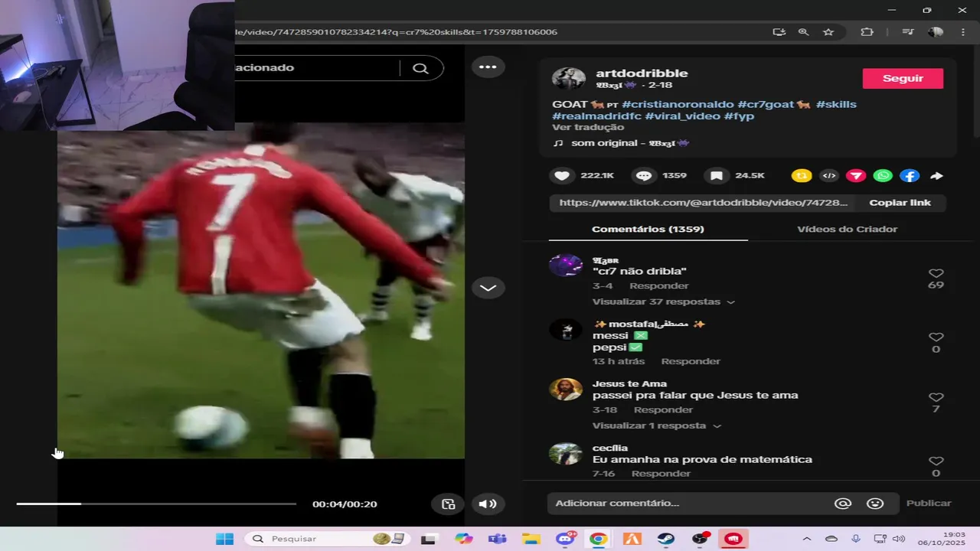Like the "messi pepsi" comment by mostafa

click(936, 337)
